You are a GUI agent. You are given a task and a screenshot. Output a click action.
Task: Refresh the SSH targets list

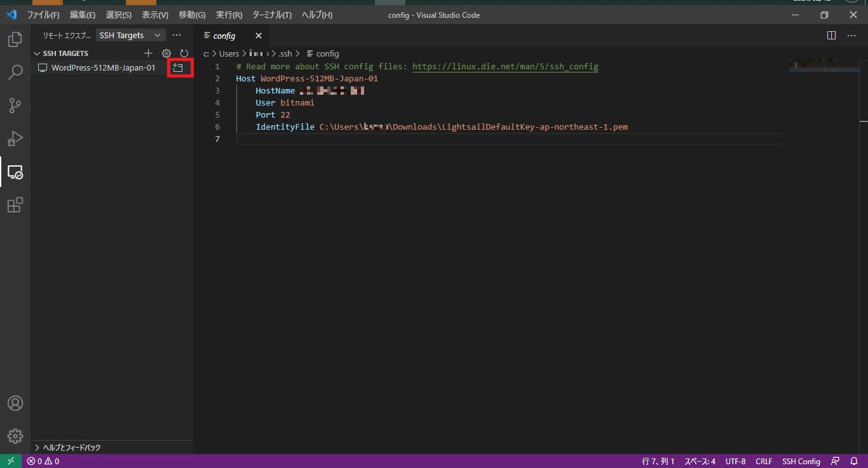coord(184,53)
